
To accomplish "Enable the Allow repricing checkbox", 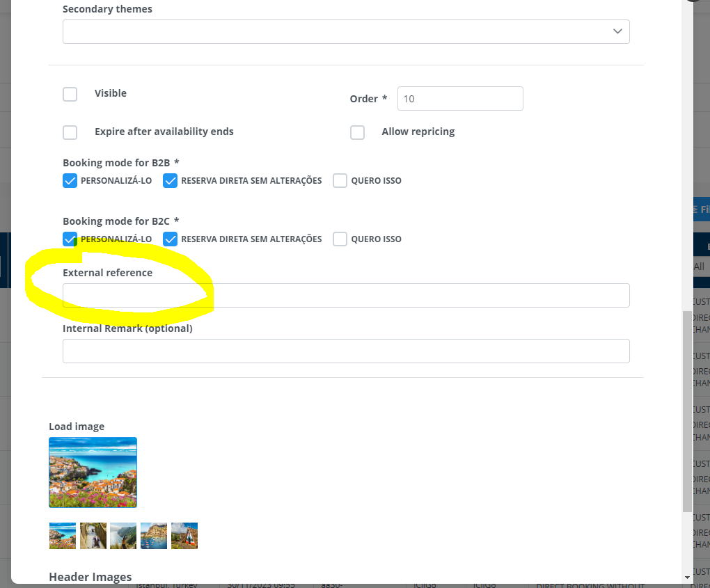I will point(357,132).
